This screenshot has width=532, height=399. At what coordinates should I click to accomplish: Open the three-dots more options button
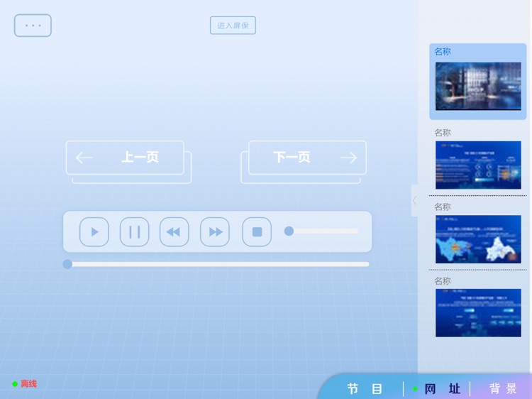point(33,26)
